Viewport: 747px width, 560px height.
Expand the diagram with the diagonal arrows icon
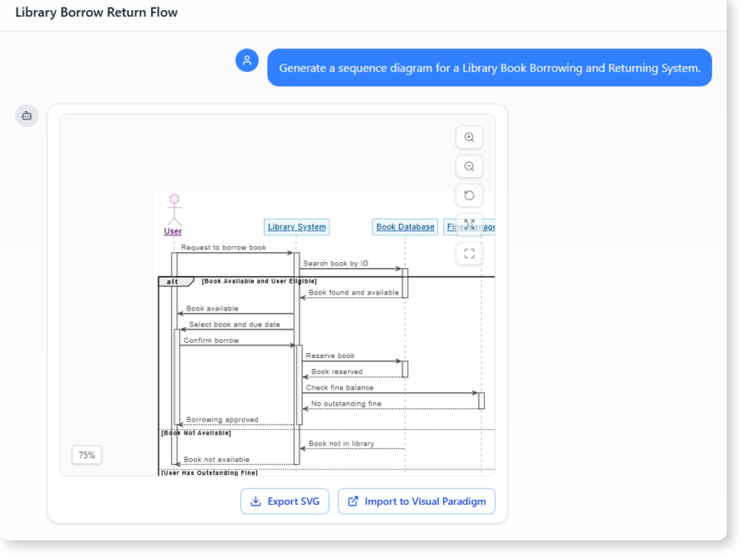click(x=469, y=224)
